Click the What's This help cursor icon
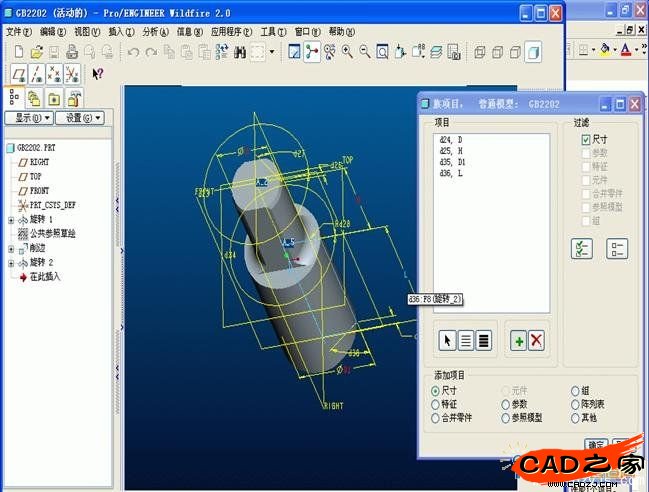Viewport: 649px width, 492px height. click(x=98, y=73)
